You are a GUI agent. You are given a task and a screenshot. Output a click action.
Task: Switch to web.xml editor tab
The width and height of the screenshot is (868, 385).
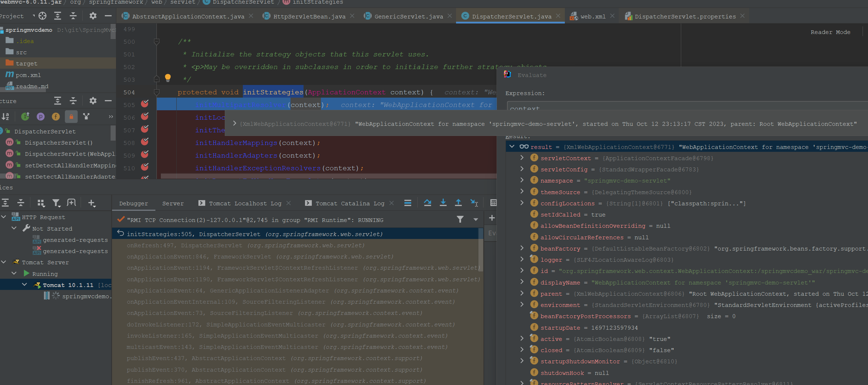click(593, 16)
